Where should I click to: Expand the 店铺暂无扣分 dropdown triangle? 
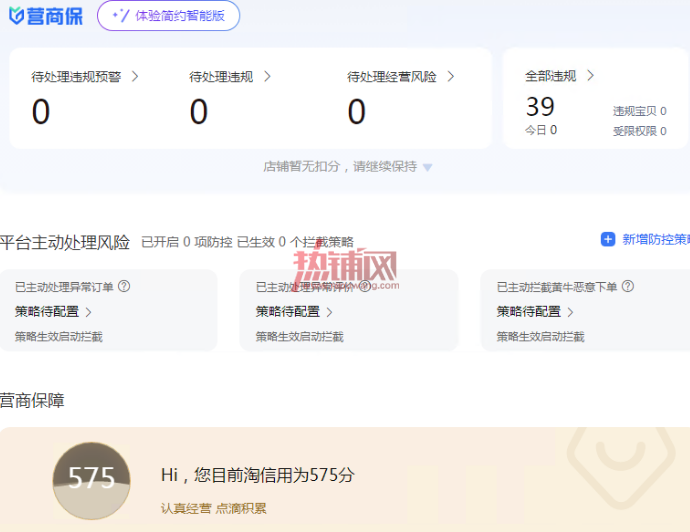(x=427, y=167)
